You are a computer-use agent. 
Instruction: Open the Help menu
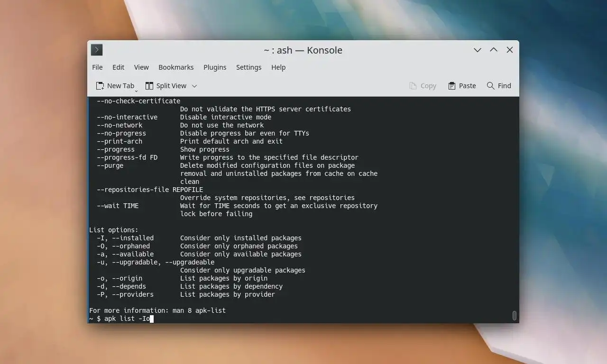(x=278, y=67)
